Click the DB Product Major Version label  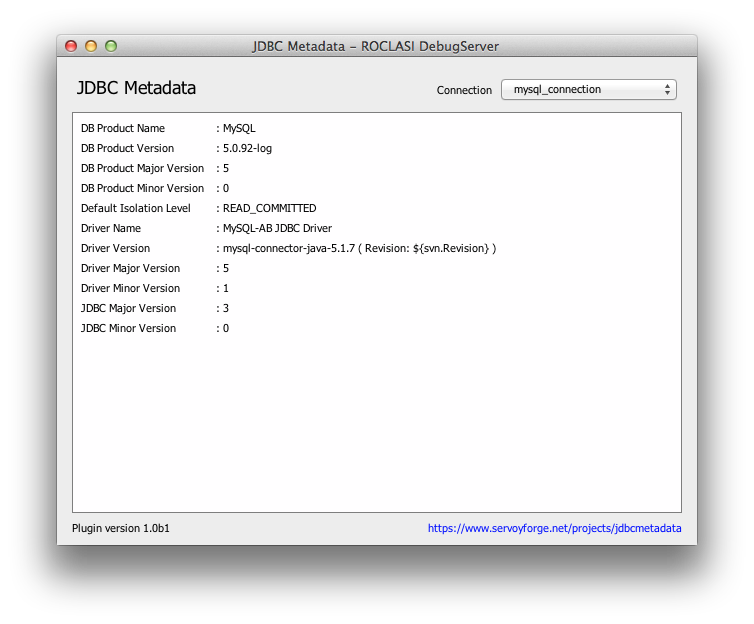pyautogui.click(x=142, y=168)
